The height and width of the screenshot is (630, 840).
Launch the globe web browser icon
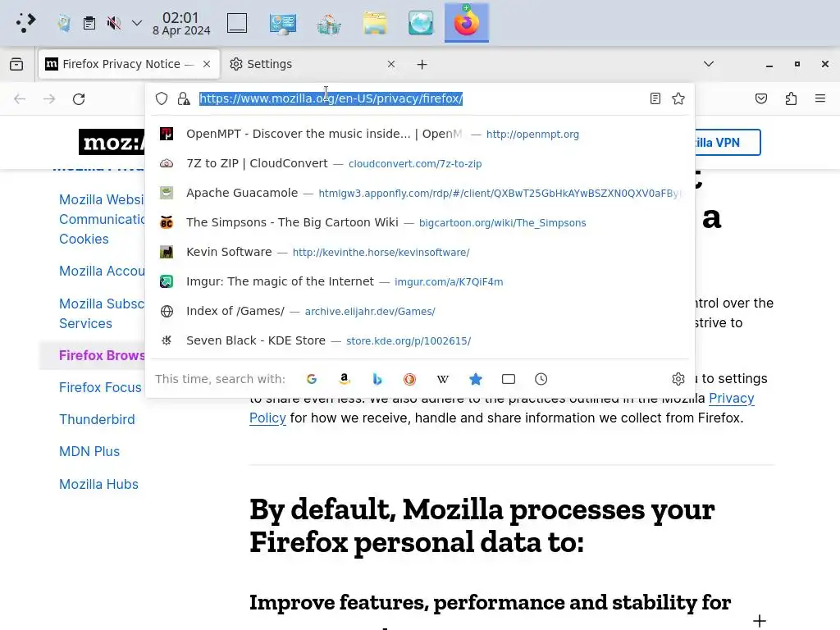pyautogui.click(x=421, y=24)
